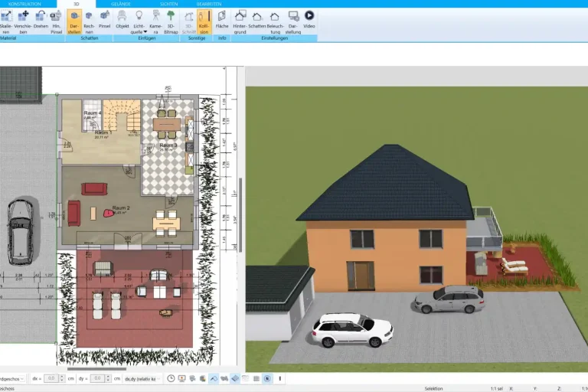Click the clock icon in bottom toolbar
This screenshot has height=392, width=588.
[171, 378]
